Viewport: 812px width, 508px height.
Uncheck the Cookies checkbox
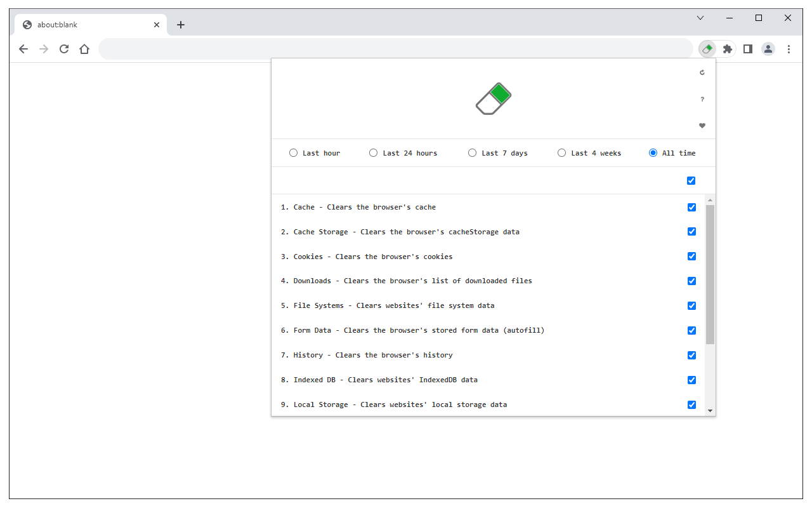click(x=691, y=257)
